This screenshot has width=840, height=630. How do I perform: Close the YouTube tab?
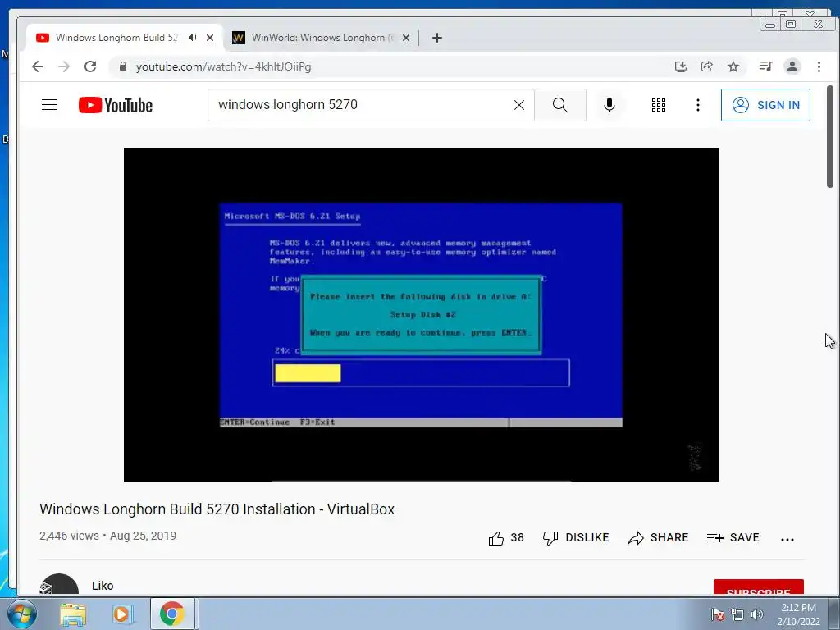click(210, 38)
